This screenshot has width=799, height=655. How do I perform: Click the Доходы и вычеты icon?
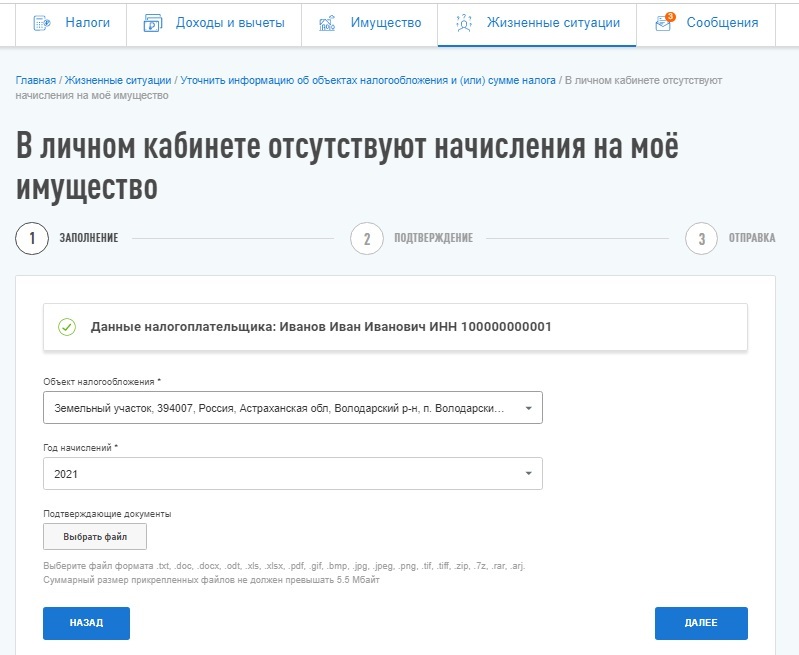(153, 23)
